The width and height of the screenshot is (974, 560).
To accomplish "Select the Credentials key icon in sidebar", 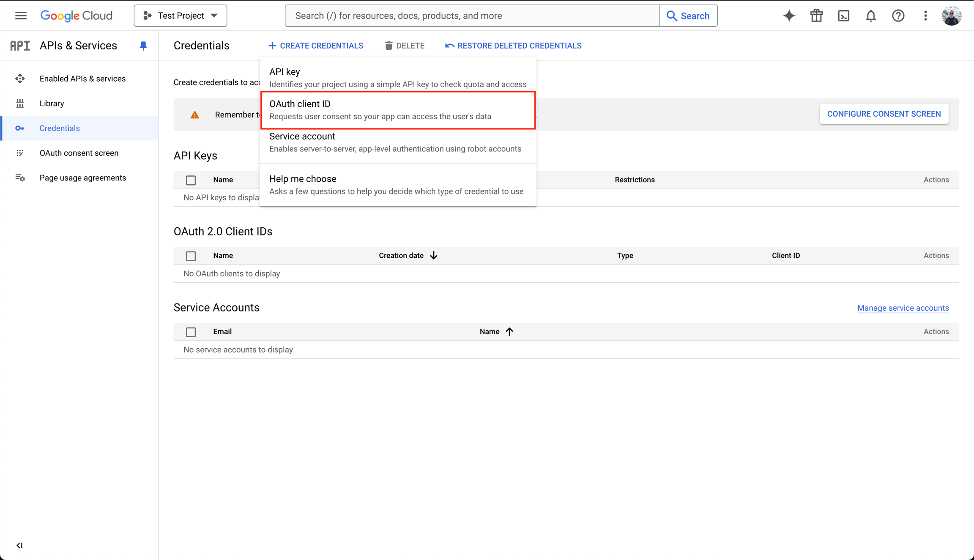I will click(20, 128).
